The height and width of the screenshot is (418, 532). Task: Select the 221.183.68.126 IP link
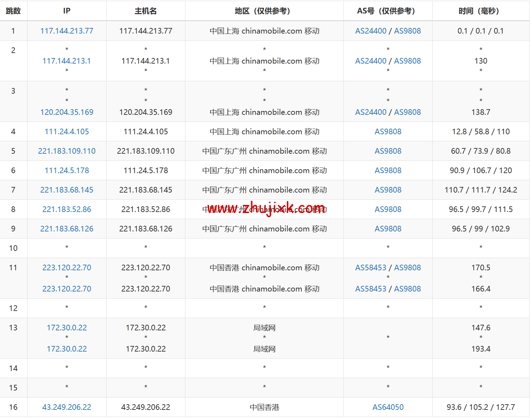tap(66, 229)
